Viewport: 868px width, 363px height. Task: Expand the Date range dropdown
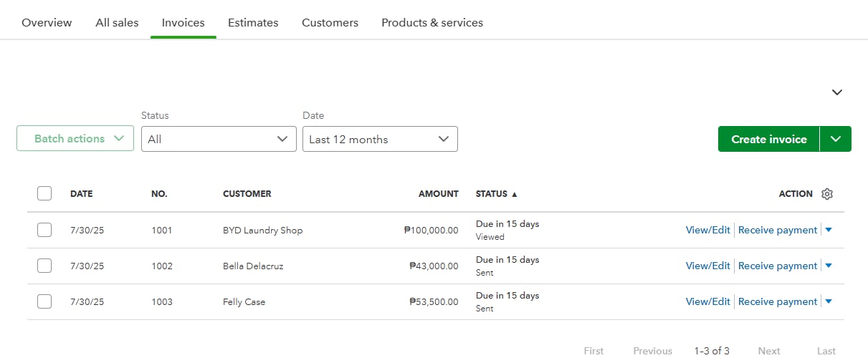coord(380,139)
